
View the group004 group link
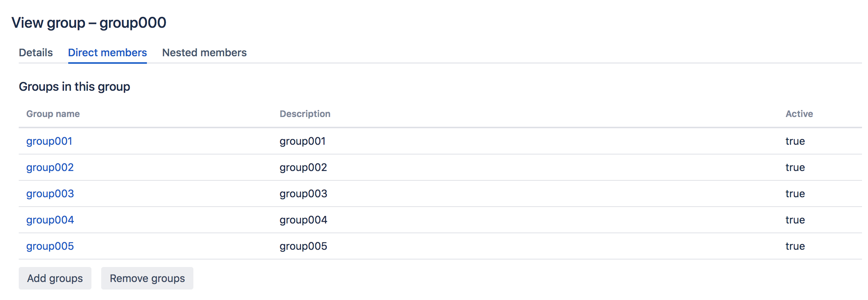50,220
